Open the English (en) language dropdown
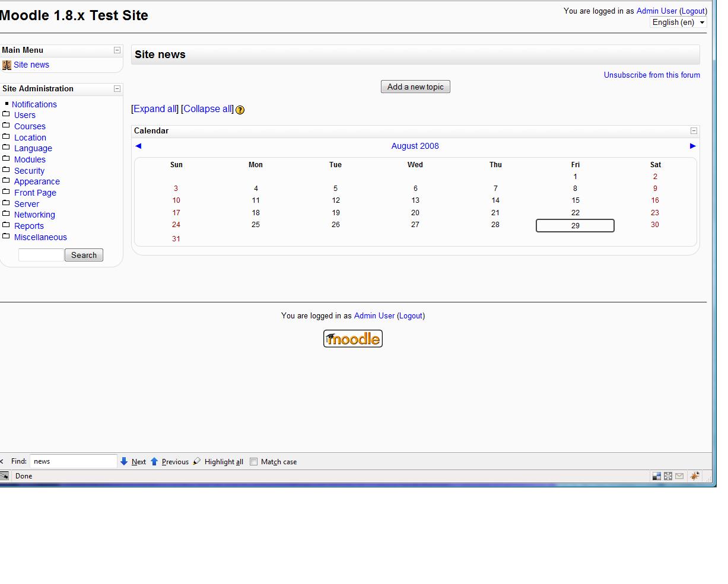 point(678,23)
